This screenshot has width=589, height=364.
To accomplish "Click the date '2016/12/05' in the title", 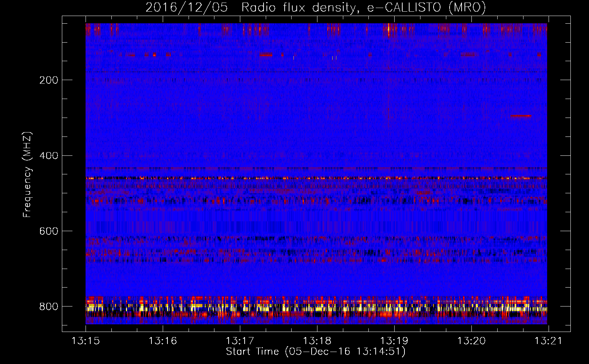I will click(x=187, y=8).
